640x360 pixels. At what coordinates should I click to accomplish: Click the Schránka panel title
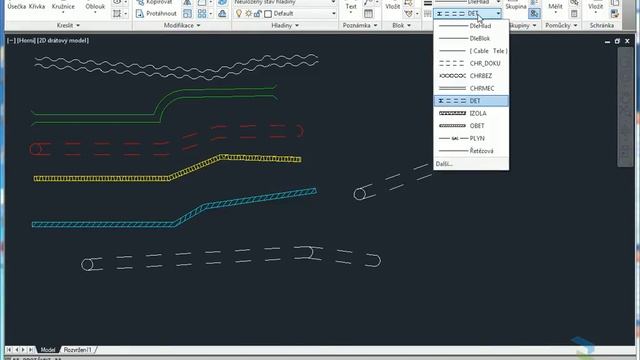602,25
